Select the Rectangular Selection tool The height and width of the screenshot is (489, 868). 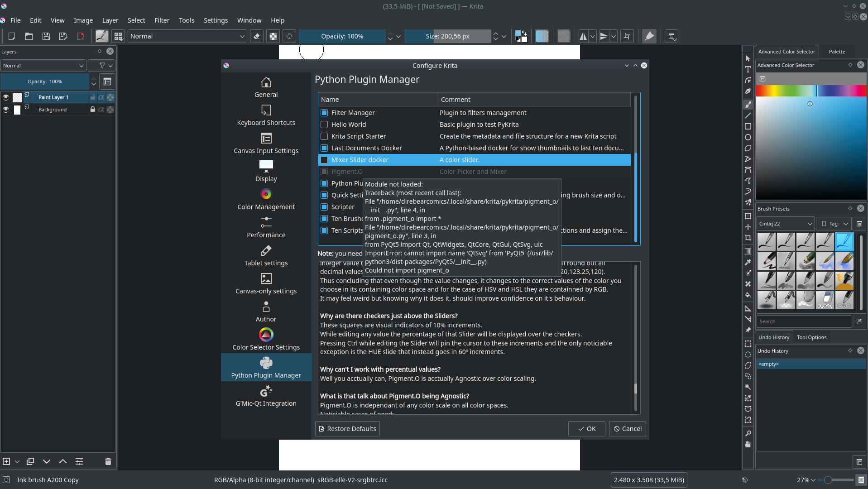pyautogui.click(x=748, y=344)
